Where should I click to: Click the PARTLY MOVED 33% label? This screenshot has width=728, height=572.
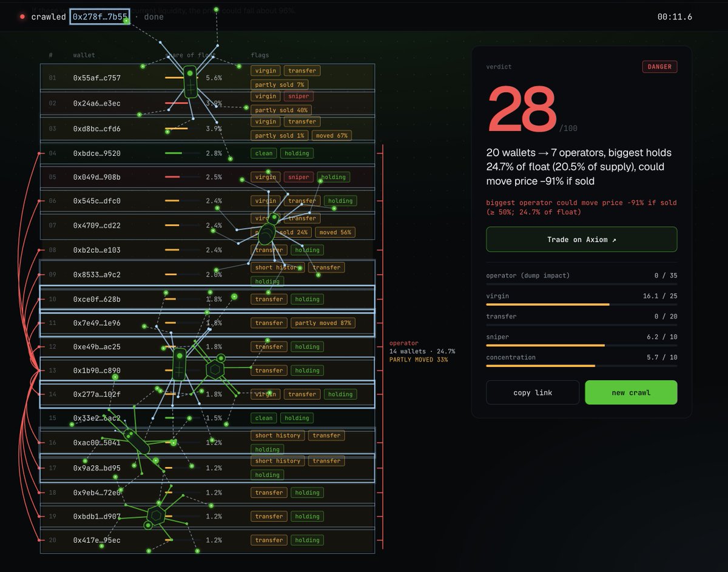pyautogui.click(x=419, y=360)
